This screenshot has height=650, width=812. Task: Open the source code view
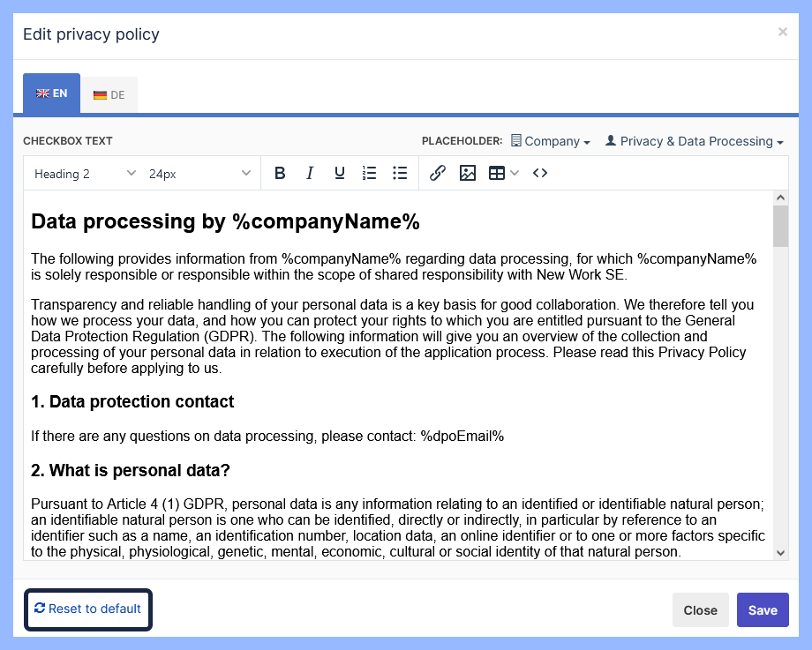pos(540,174)
